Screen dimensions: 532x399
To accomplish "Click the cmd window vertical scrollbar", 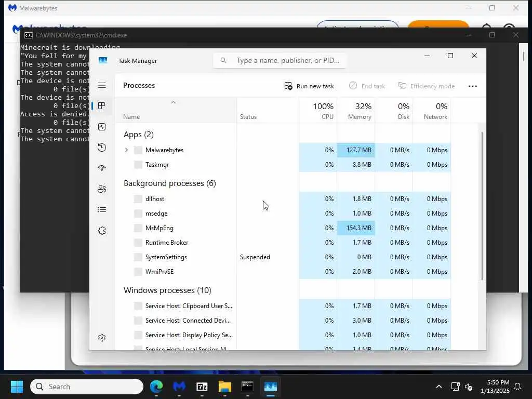I will point(524,56).
